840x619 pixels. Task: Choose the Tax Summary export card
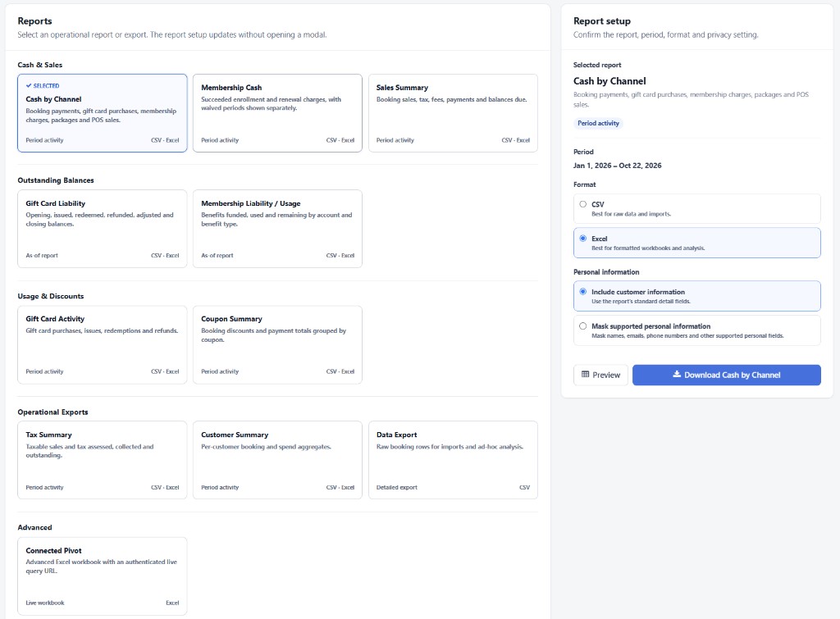(103, 460)
